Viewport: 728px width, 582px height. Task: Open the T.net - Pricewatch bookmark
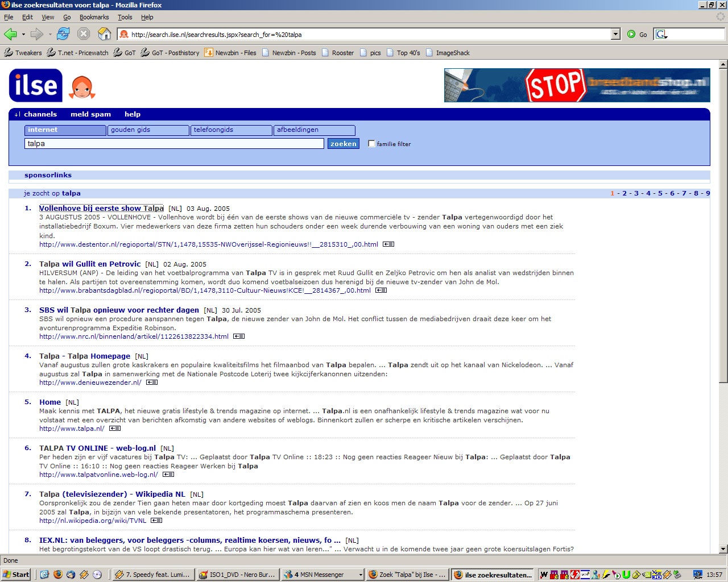click(77, 53)
